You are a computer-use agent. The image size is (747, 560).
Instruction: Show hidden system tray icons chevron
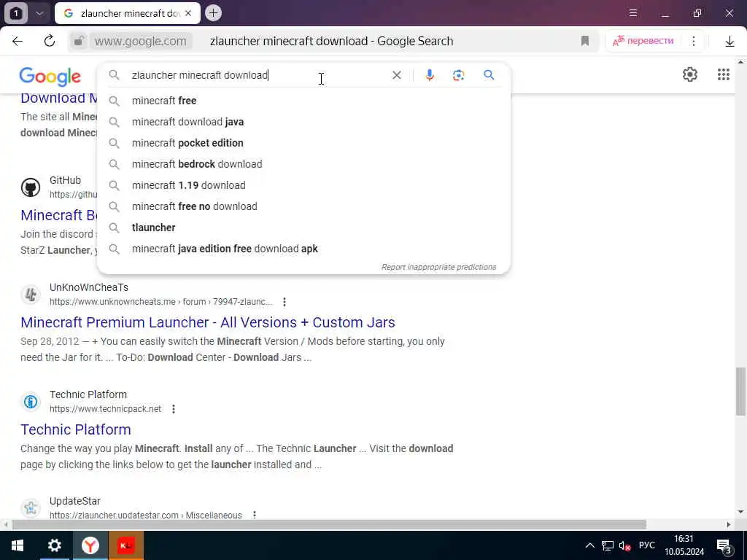coord(589,545)
